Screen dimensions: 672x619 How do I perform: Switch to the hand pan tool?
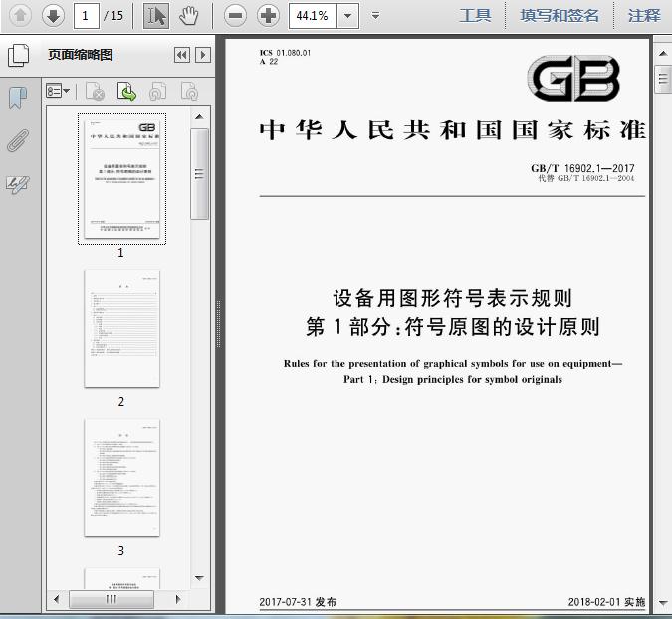188,16
